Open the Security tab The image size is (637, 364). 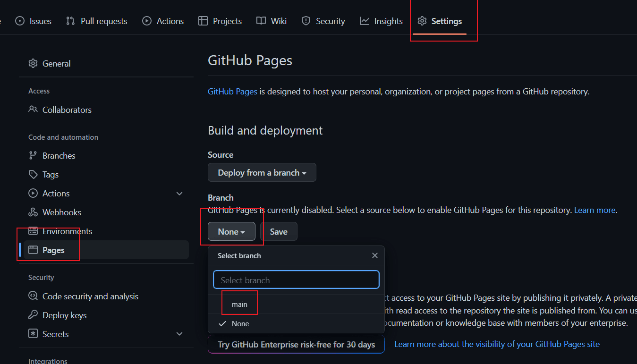(x=323, y=21)
